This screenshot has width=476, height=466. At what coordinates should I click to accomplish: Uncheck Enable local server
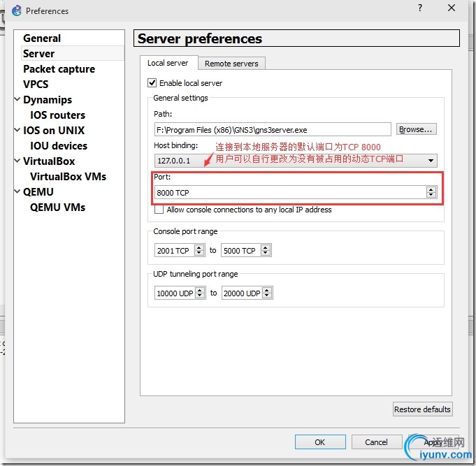click(152, 83)
